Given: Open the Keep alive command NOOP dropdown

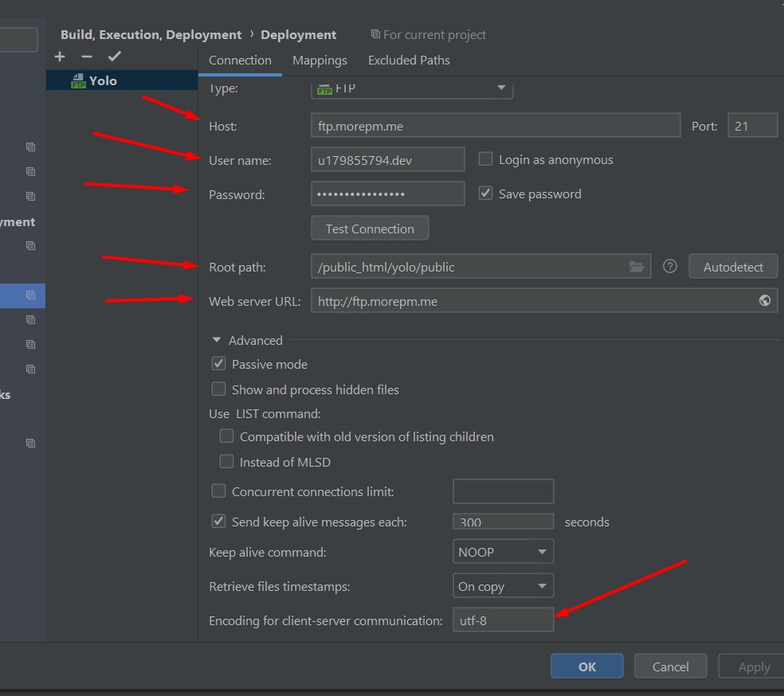Looking at the screenshot, I should click(x=503, y=552).
